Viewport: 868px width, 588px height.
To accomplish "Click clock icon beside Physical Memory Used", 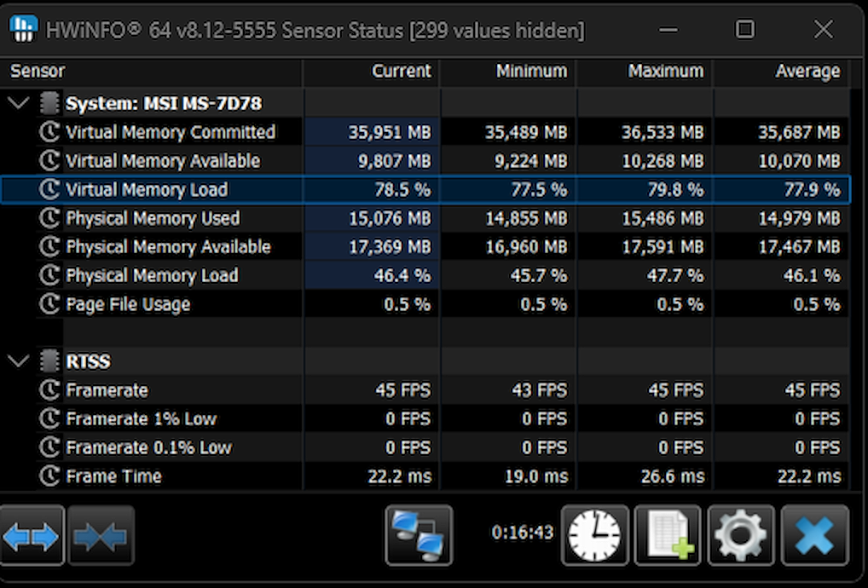I will coord(49,218).
